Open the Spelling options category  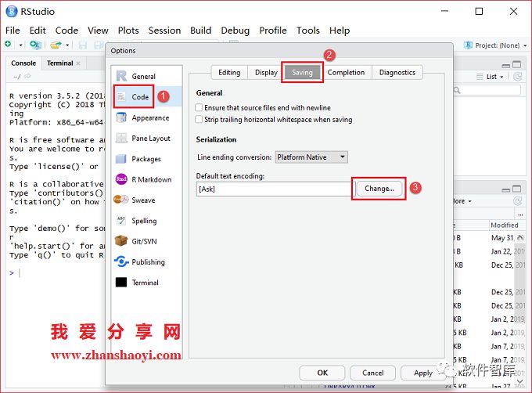[x=146, y=221]
